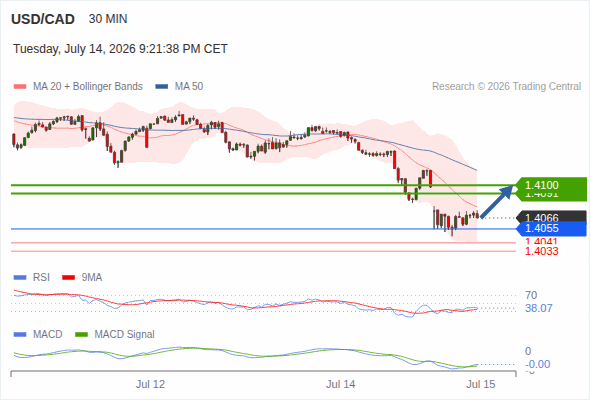The height and width of the screenshot is (400, 590).
Task: Click the MACD Signal legend label
Action: (124, 335)
